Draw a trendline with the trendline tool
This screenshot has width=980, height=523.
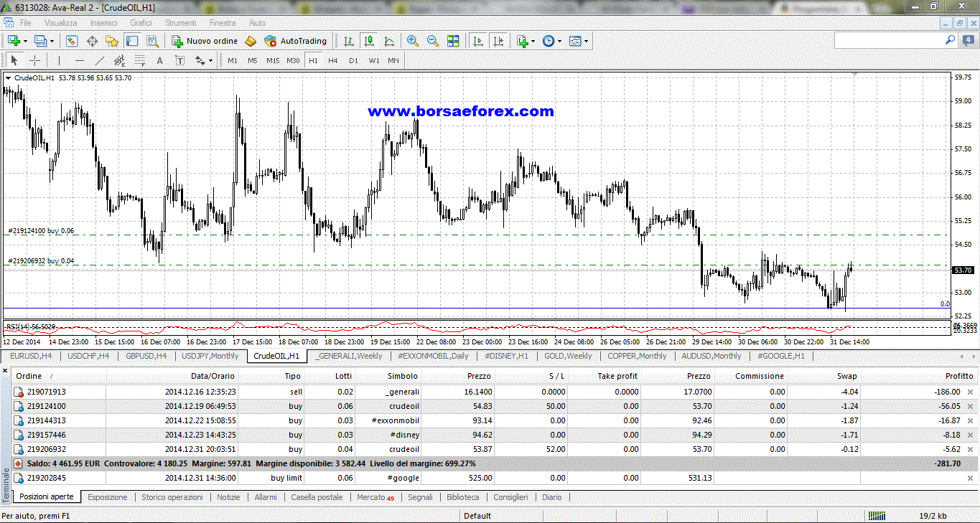tap(100, 61)
